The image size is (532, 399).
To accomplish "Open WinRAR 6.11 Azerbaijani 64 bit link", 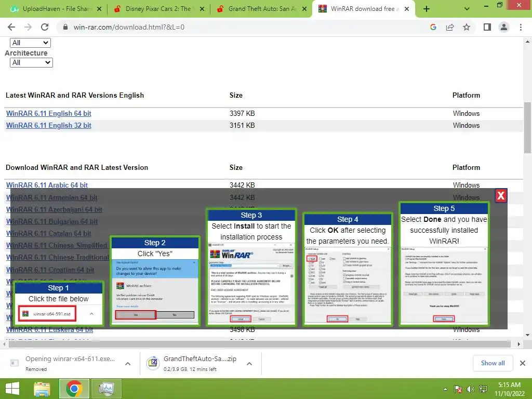I will click(54, 209).
